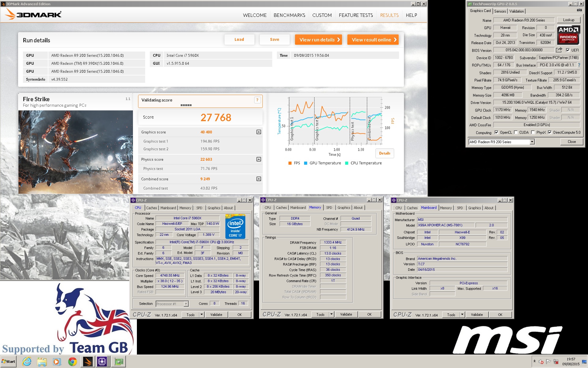588x368 pixels.
Task: Toggle the DirectCompute 5.0 checkbox
Action: [x=550, y=132]
